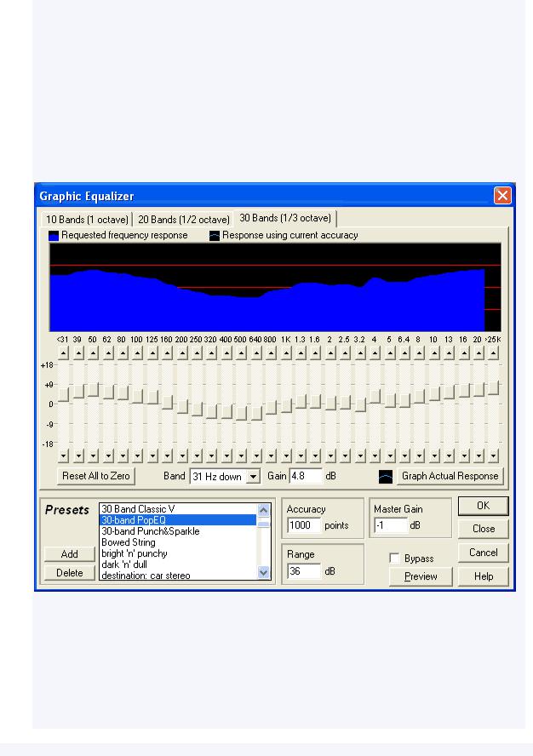Click the down arrow below the 125 Hz band
The height and width of the screenshot is (756, 533).
point(152,455)
